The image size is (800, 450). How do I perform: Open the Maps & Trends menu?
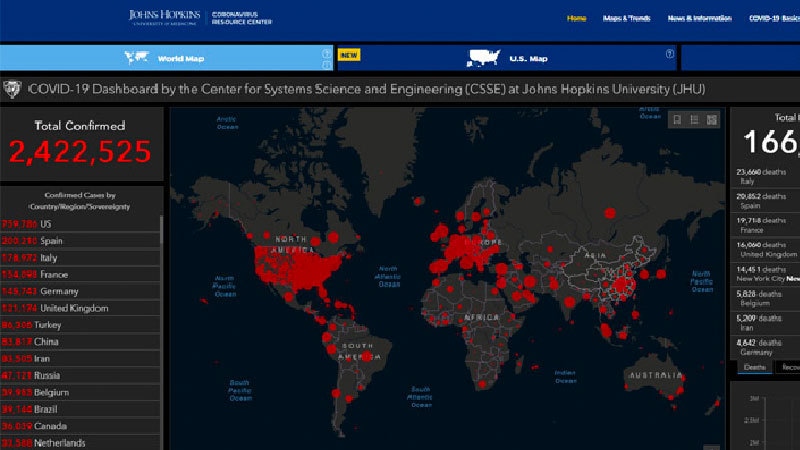[x=624, y=18]
